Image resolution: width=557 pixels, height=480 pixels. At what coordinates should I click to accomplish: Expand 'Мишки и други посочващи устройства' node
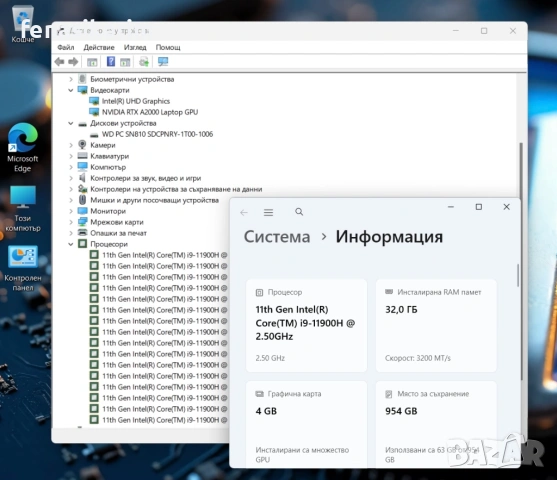point(71,200)
